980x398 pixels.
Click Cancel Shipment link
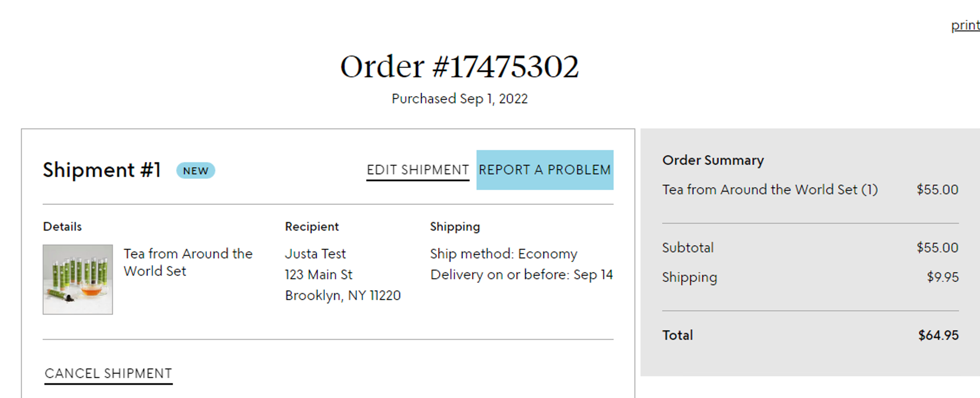pyautogui.click(x=109, y=374)
